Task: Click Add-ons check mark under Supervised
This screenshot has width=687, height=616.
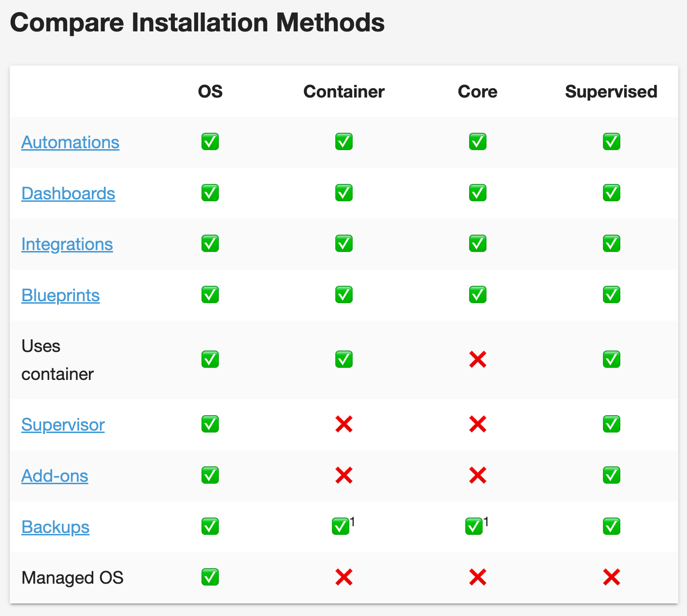Action: (x=612, y=476)
